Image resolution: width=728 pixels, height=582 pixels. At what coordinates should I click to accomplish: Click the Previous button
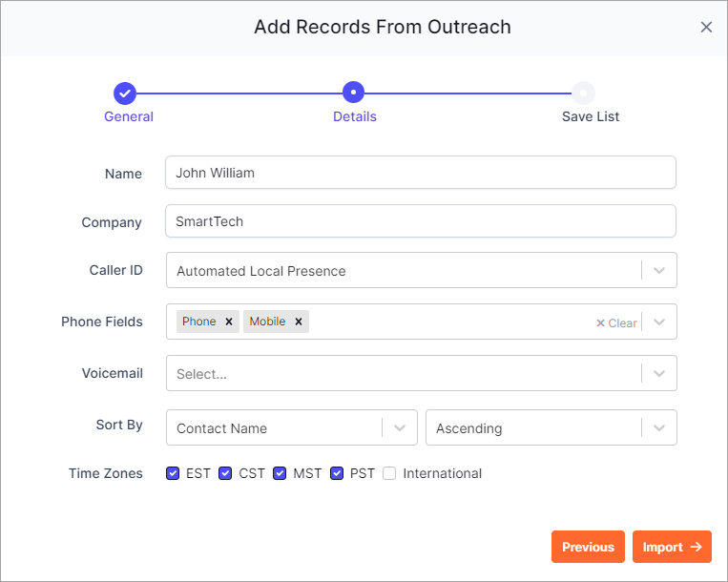[588, 547]
